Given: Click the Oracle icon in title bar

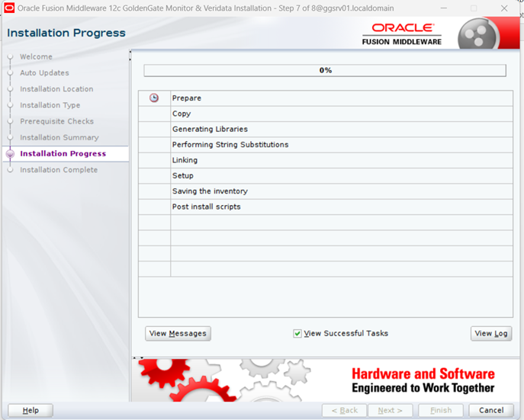Looking at the screenshot, I should (x=10, y=8).
